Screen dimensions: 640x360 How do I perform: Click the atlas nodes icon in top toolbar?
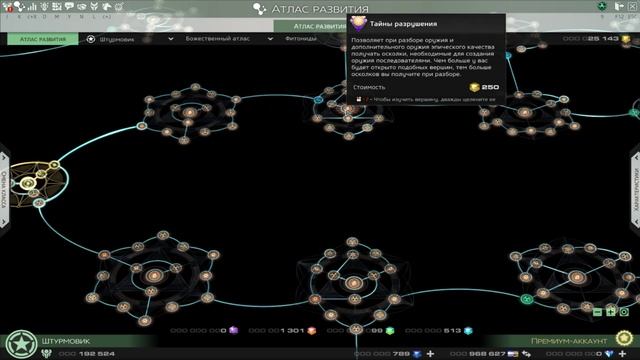pos(19,7)
